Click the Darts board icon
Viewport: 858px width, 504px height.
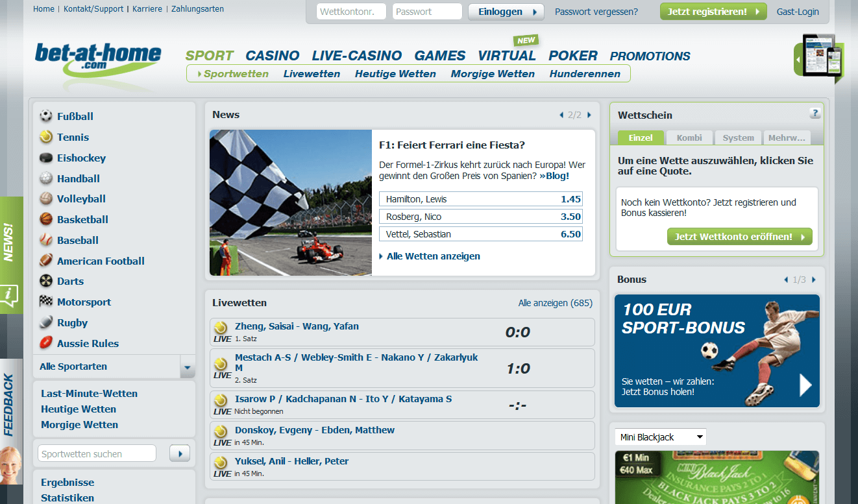click(46, 281)
